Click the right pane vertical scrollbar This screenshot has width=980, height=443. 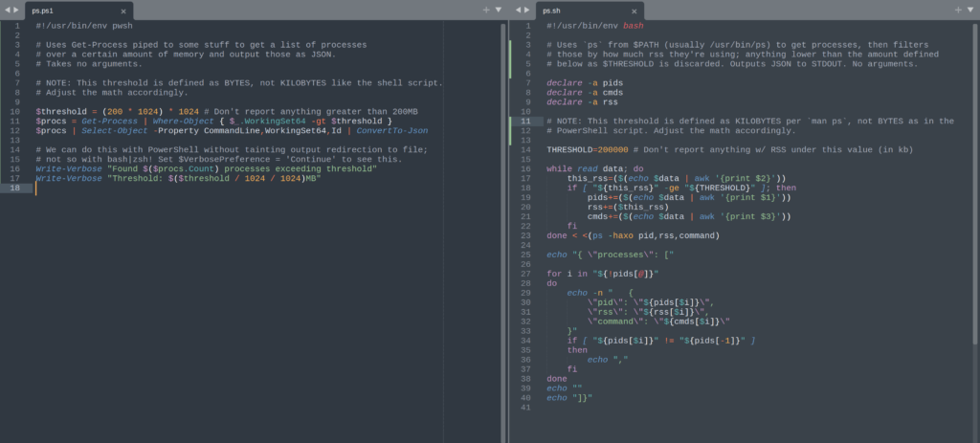point(975,184)
